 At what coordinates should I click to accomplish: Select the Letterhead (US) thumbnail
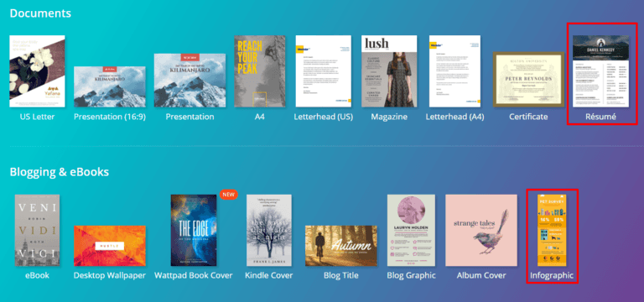click(323, 71)
